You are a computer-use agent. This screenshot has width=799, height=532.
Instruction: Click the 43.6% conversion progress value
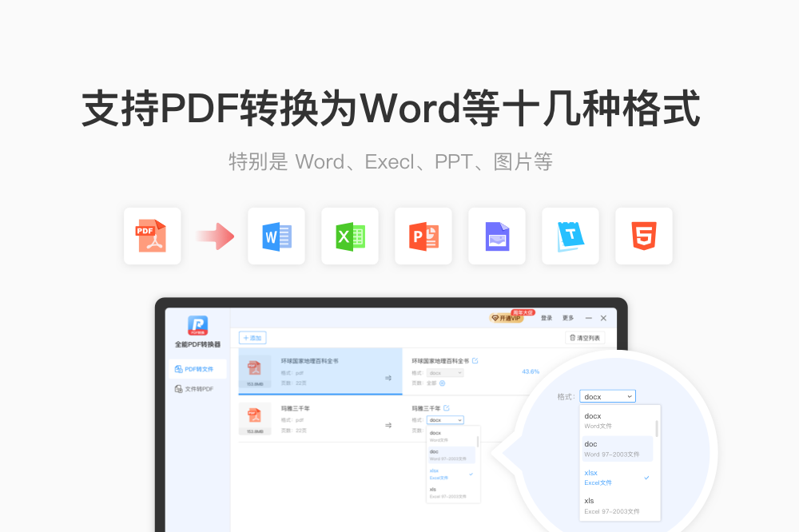point(531,371)
